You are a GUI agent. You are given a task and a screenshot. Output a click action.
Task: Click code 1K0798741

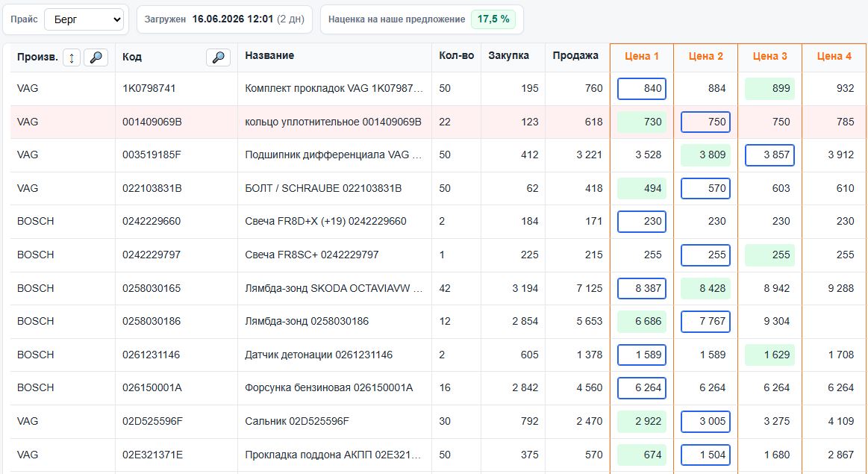point(149,89)
